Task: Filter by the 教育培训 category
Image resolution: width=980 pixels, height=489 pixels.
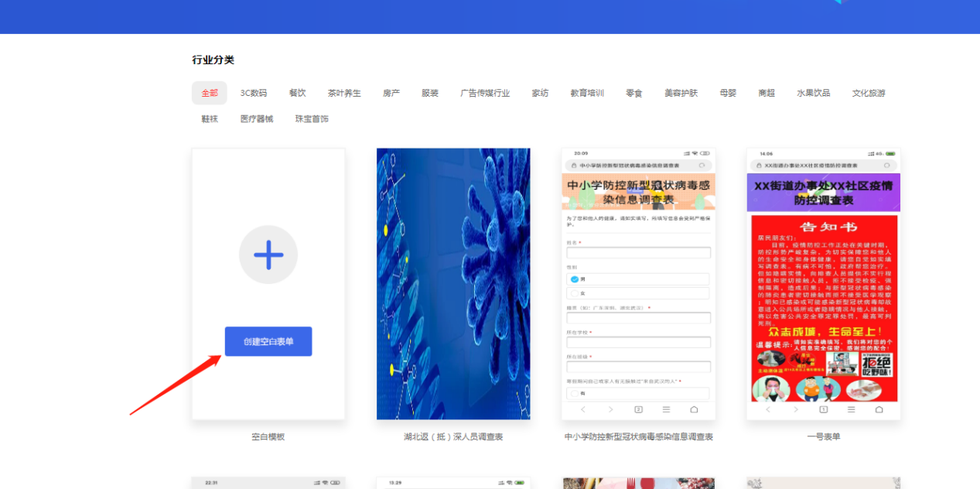Action: pos(587,93)
